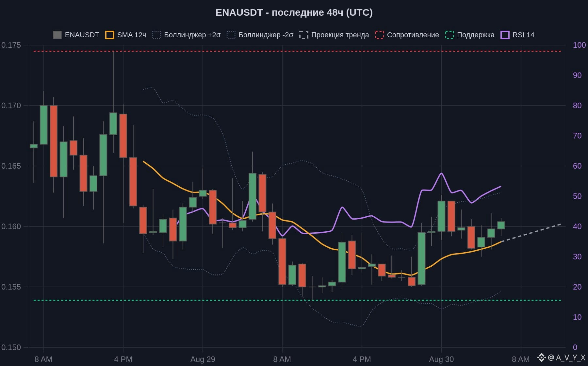Click the 0.160 price axis label

[x=11, y=226]
